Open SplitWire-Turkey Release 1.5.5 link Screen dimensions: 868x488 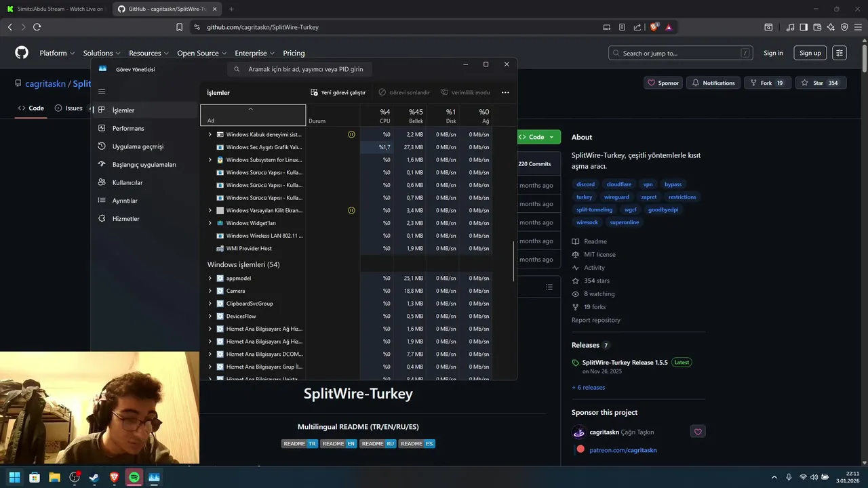tap(625, 363)
